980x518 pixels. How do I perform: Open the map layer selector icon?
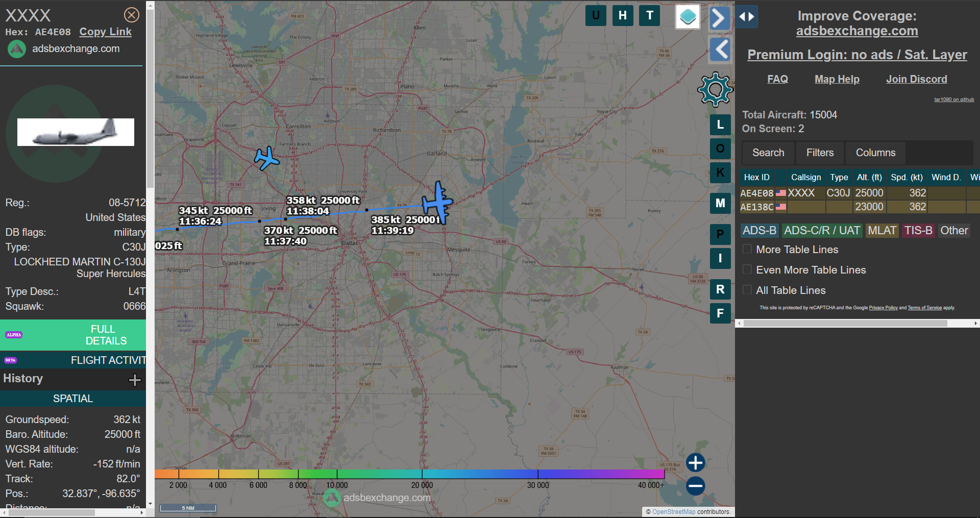click(688, 17)
